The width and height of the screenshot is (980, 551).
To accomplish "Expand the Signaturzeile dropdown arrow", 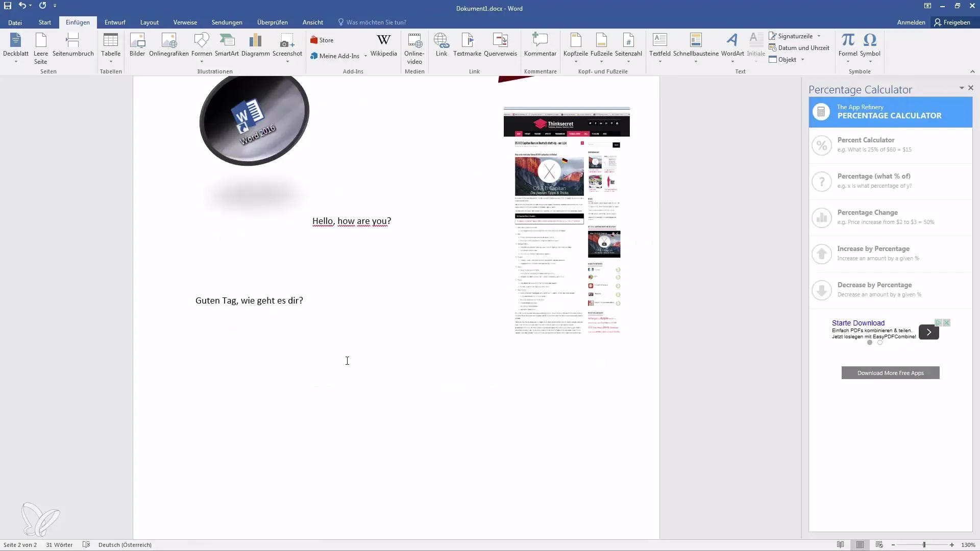I will (819, 36).
